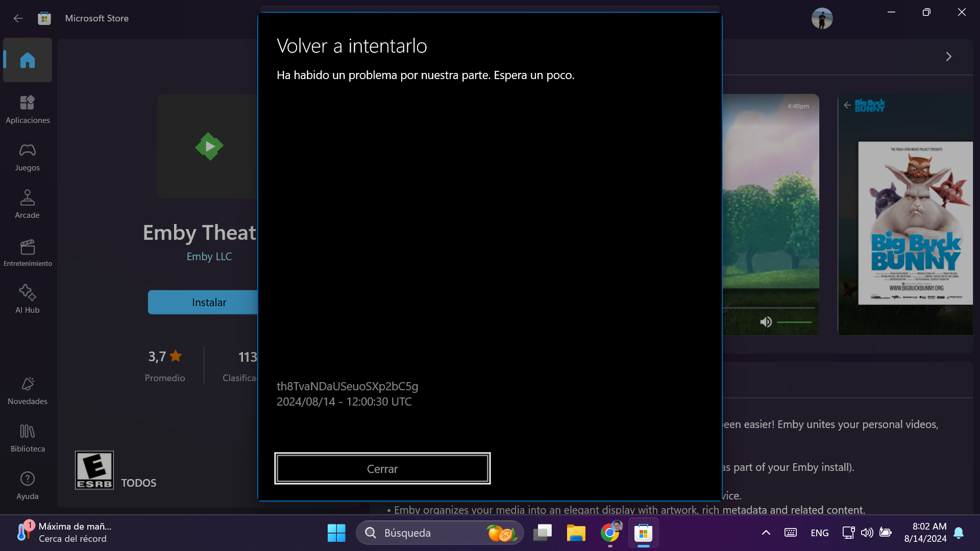Open the user profile avatar
Screen dimensions: 980x551
(x=822, y=18)
